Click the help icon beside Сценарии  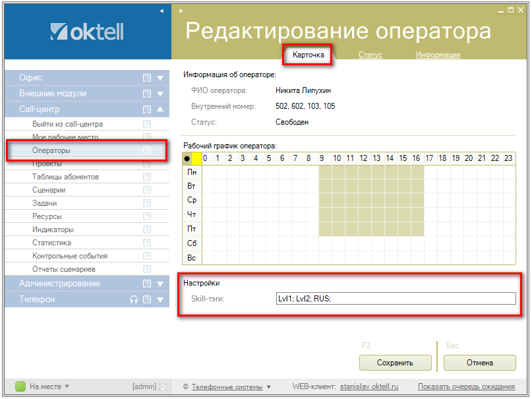click(x=147, y=190)
